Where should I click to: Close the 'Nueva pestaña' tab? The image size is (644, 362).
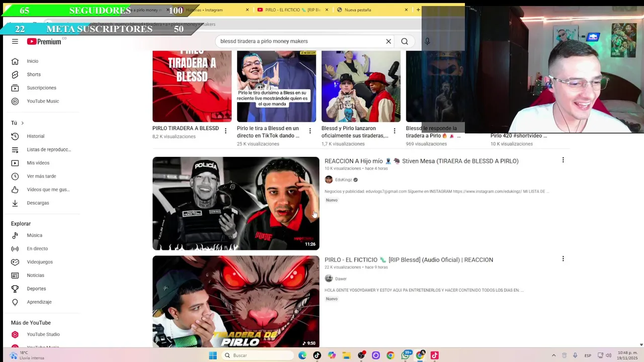[x=406, y=10]
